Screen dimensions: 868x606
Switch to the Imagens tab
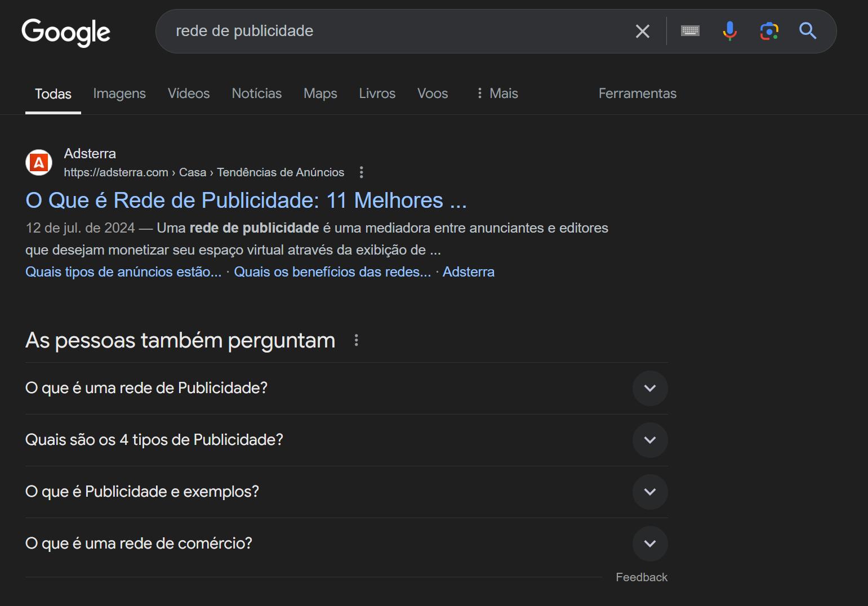click(x=119, y=93)
